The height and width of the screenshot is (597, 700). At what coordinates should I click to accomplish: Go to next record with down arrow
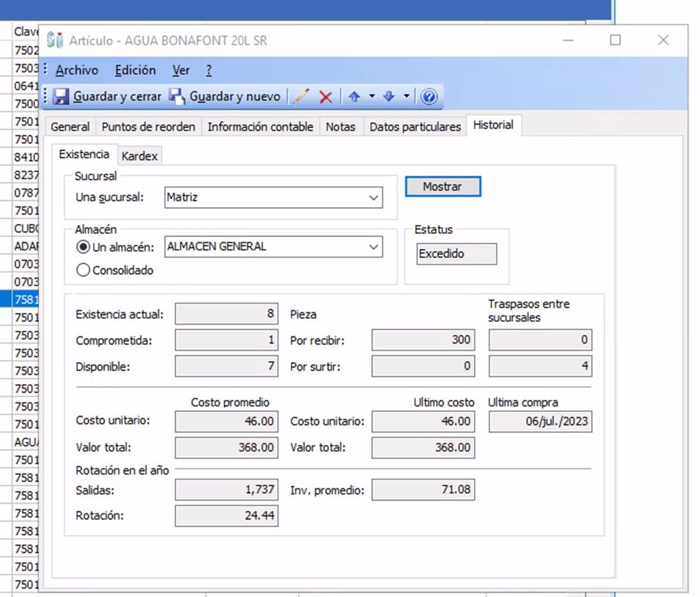[389, 97]
